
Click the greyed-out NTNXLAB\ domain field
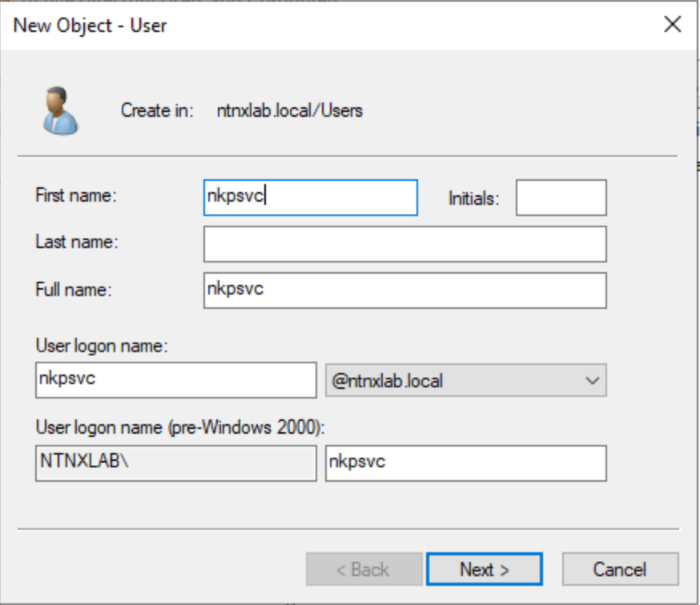tap(176, 463)
